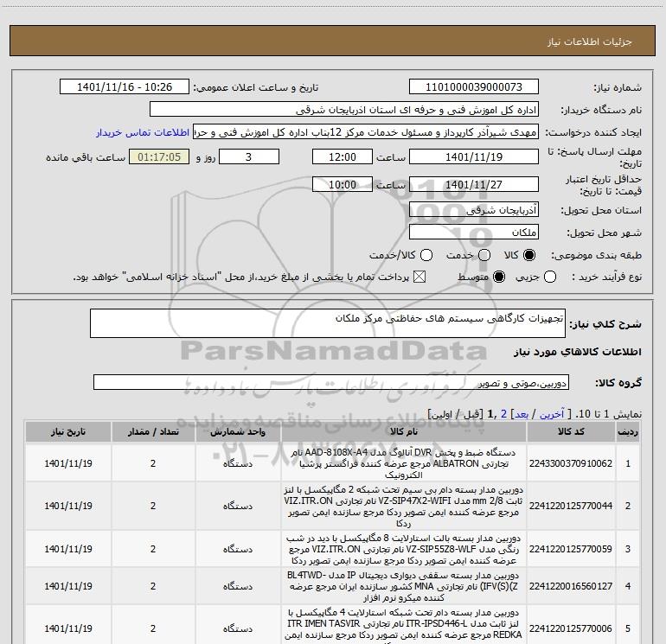Image resolution: width=666 pixels, height=644 pixels.
Task: Click the remaining time countdown 01:17:05
Action: (x=159, y=156)
